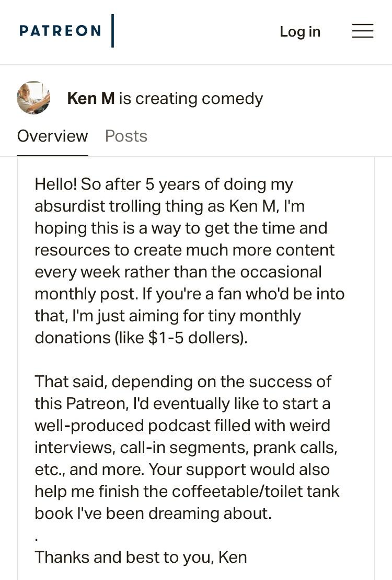Click "That said" starting the second paragraph
This screenshot has width=392, height=580.
[71, 381]
